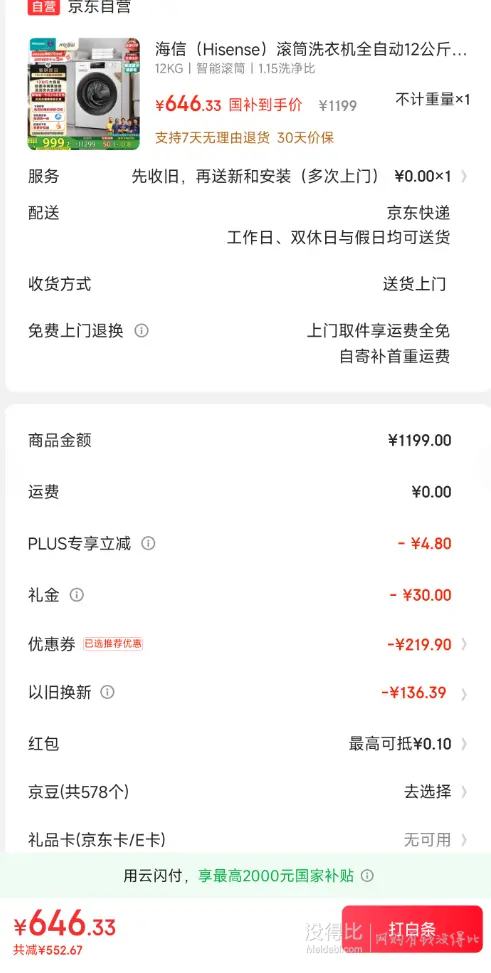
Task: Expand 优惠券 discount chevron
Action: (464, 644)
